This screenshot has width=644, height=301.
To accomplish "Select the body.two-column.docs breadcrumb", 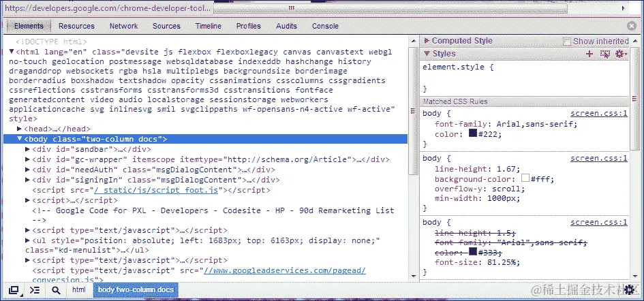I will coord(136,290).
